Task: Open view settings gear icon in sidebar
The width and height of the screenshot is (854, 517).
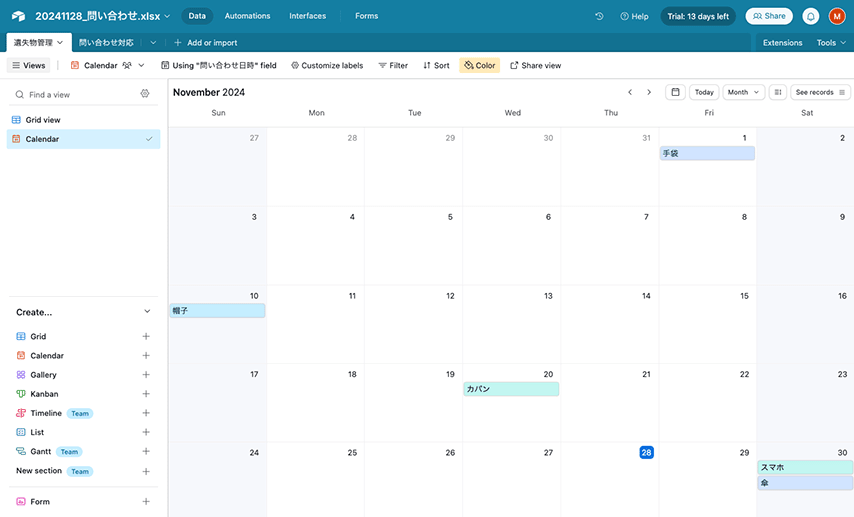Action: [x=145, y=94]
